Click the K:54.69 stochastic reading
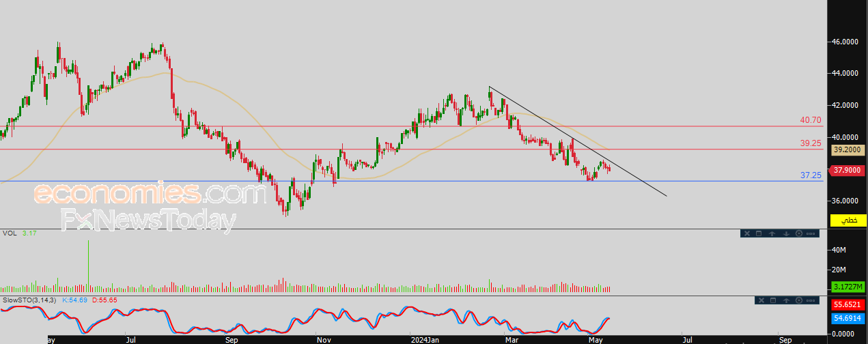 coord(75,300)
